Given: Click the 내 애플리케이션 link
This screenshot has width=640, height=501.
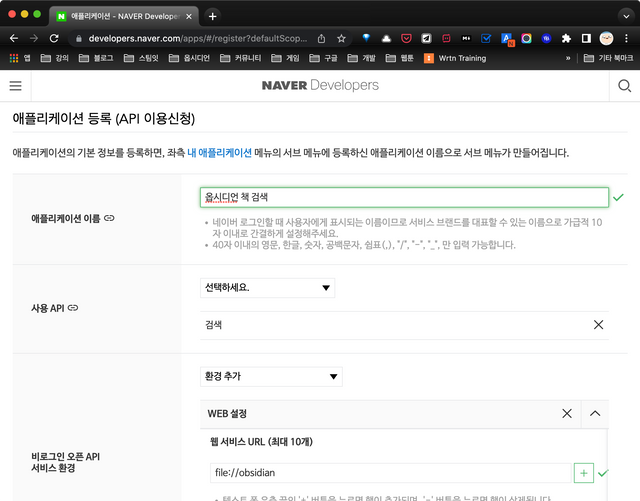Looking at the screenshot, I should (219, 153).
